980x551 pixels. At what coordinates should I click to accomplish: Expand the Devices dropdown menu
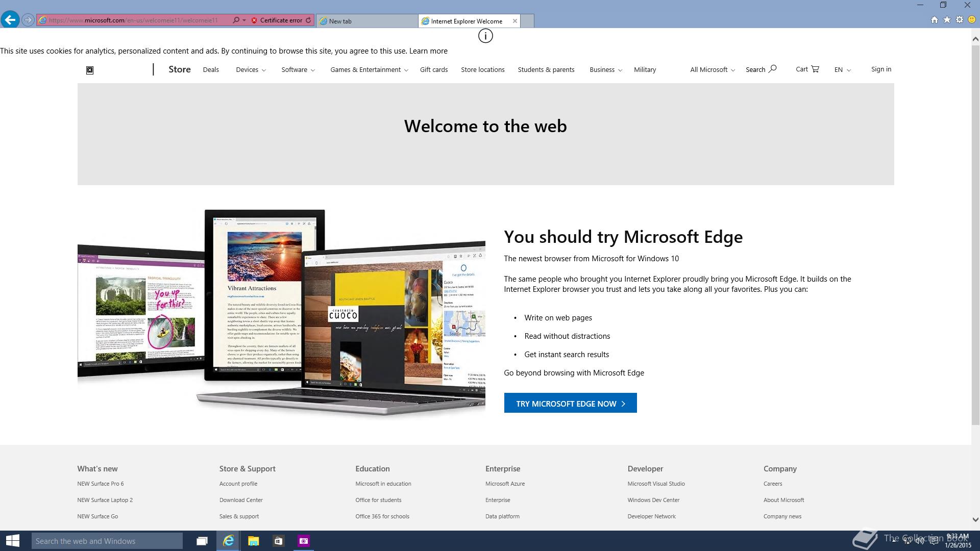pyautogui.click(x=251, y=70)
